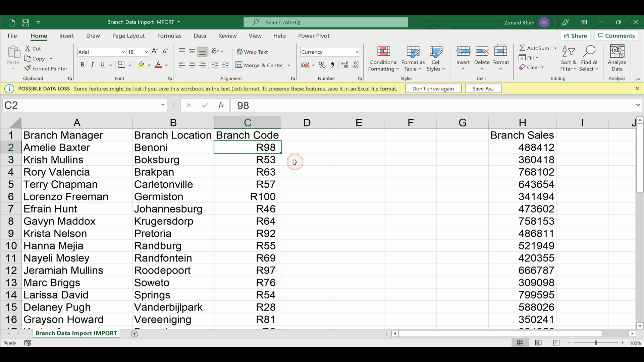Screen dimensions: 644x362
Task: Switch to the Power Pivot tab
Action: (314, 36)
